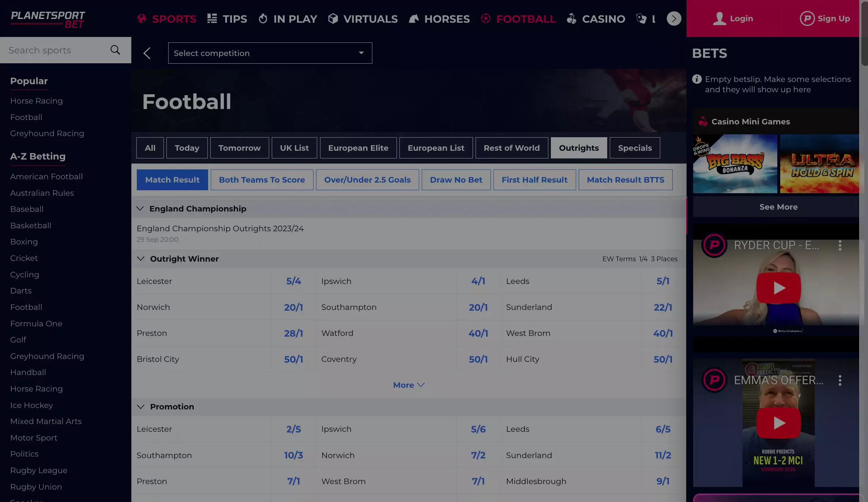
Task: Choose the Match Result market
Action: 172,180
